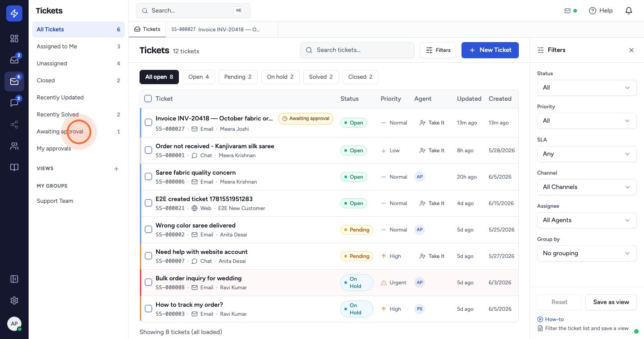The image size is (644, 339).
Task: Open the Channel filter dropdown
Action: [x=587, y=187]
